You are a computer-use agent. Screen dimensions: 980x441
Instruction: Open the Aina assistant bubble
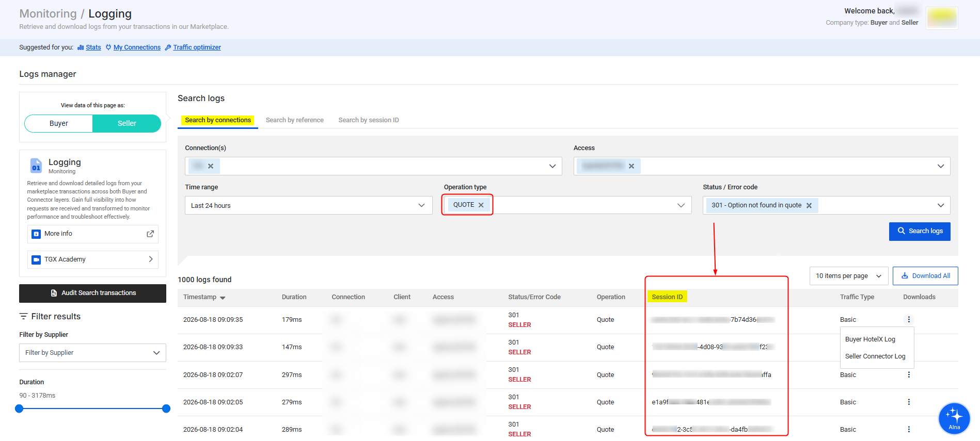click(x=954, y=418)
